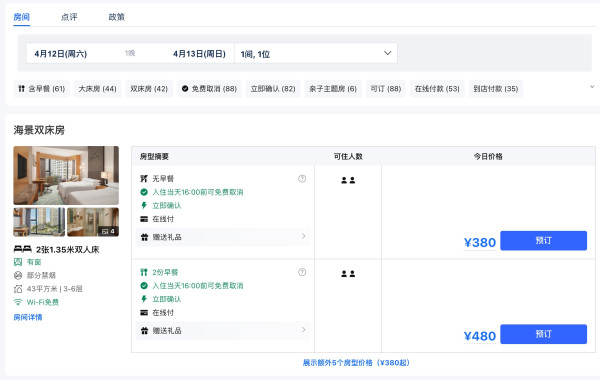The height and width of the screenshot is (380, 600).
Task: Toggle the 立即确认 (82) filter
Action: tap(273, 89)
